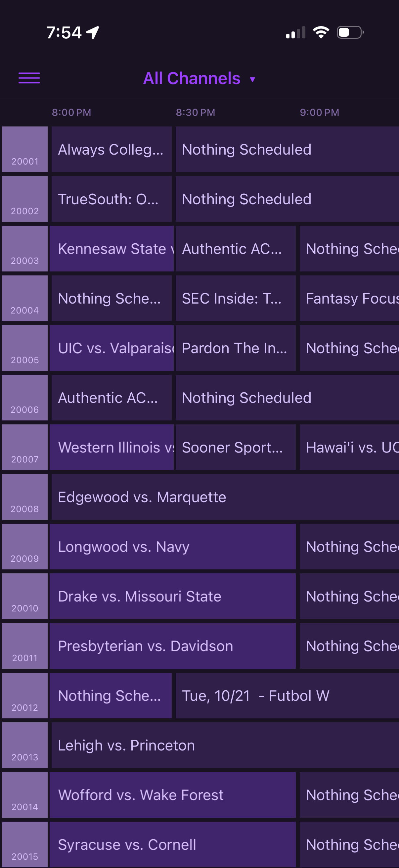The width and height of the screenshot is (399, 868).
Task: Select Longwood vs. Navy game
Action: [172, 547]
